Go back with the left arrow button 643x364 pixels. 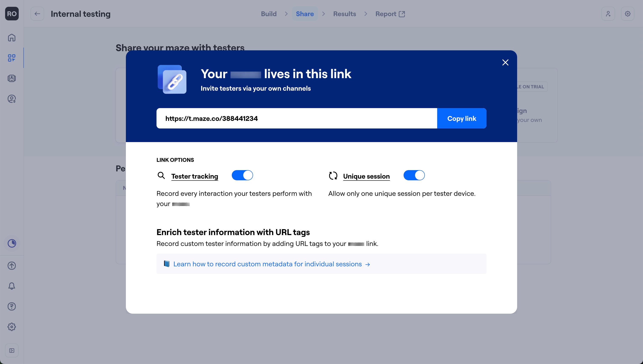[x=37, y=14]
